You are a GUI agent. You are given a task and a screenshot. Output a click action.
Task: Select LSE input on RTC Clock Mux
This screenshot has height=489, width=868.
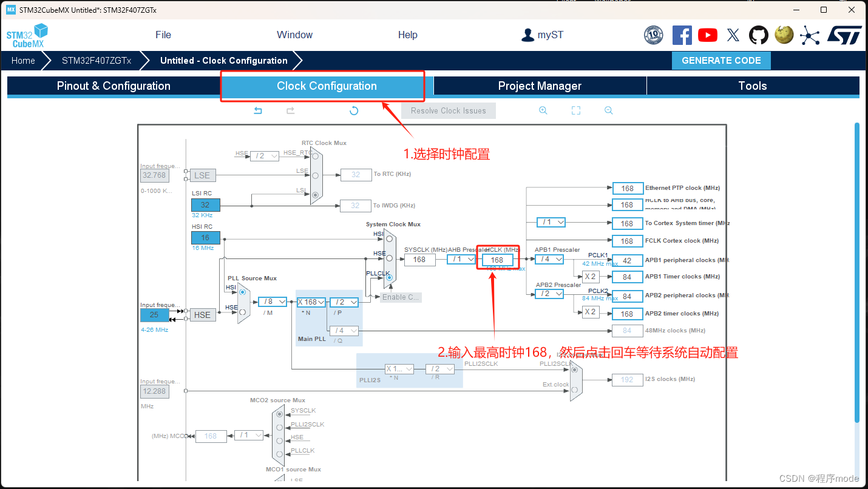tap(315, 175)
